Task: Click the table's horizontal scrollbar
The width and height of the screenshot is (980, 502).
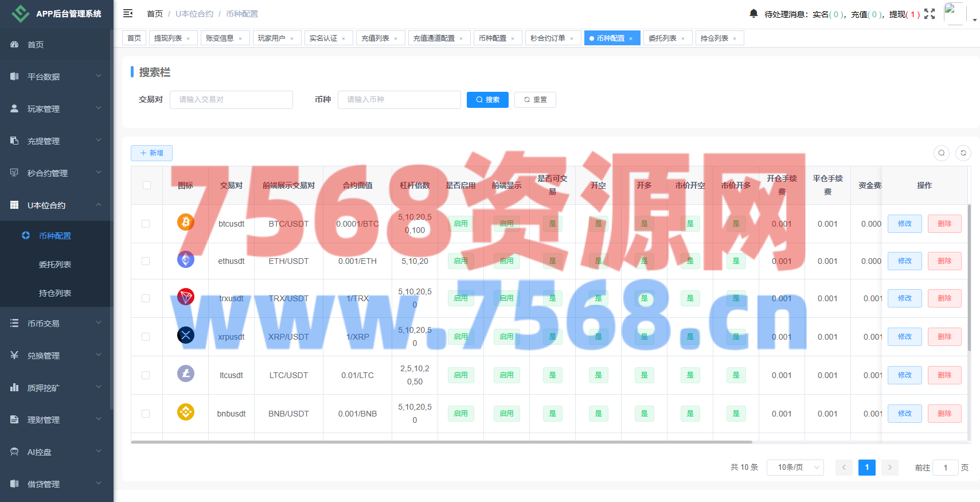Action: (442, 442)
